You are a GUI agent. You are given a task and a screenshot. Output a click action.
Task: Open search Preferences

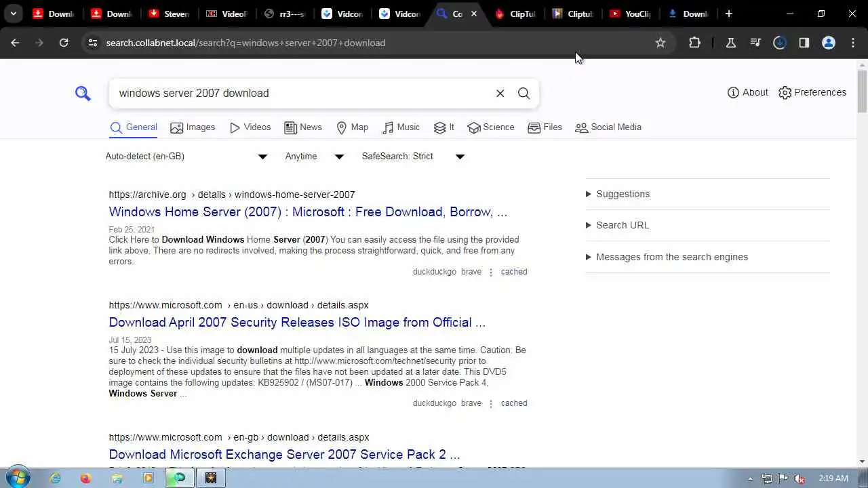(812, 92)
